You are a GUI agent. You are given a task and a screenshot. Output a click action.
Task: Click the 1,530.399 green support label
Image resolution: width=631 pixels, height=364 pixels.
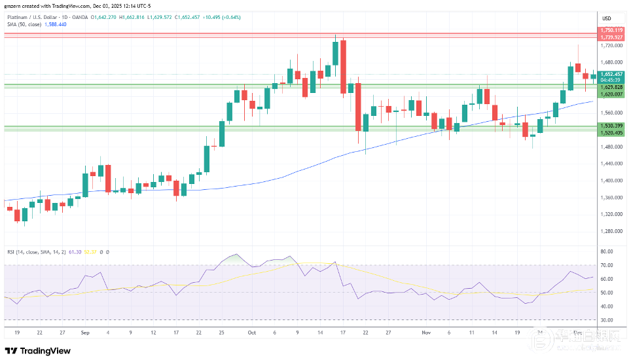click(x=611, y=125)
